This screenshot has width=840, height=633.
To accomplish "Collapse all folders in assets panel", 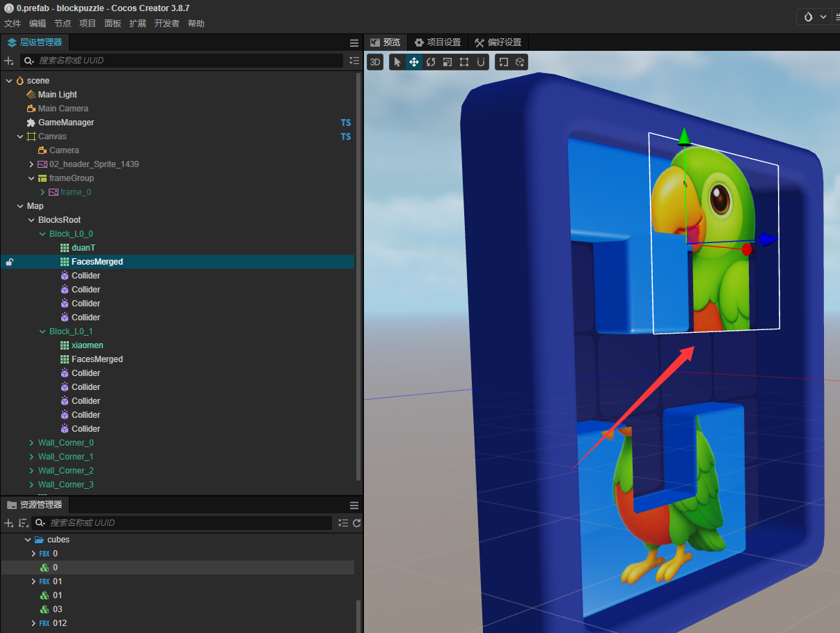I will (x=342, y=523).
